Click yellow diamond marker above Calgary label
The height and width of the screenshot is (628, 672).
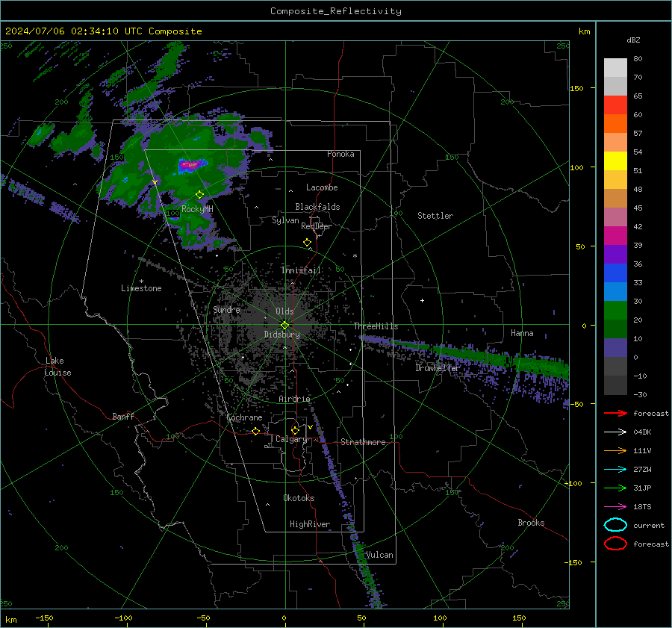295,430
